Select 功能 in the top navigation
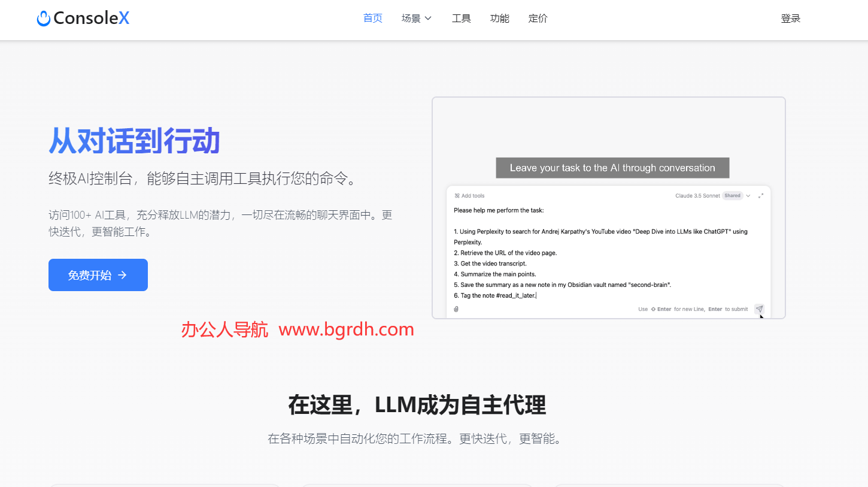This screenshot has height=487, width=868. (x=499, y=18)
